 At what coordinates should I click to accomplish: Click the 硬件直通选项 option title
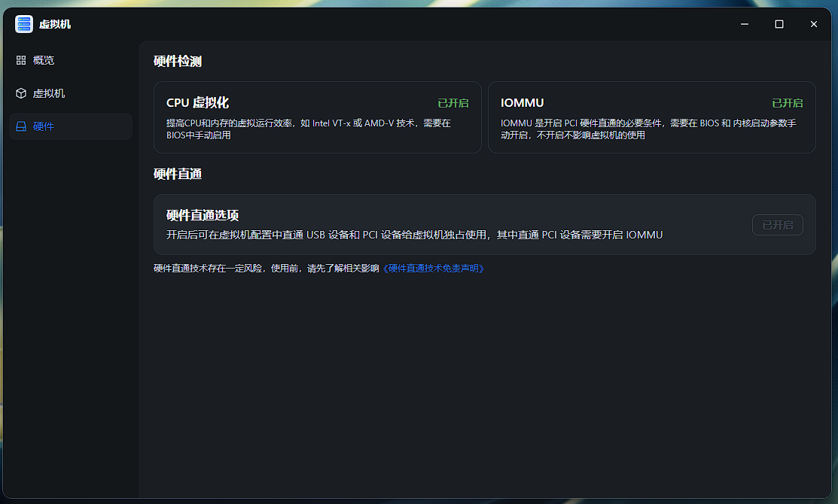(203, 215)
